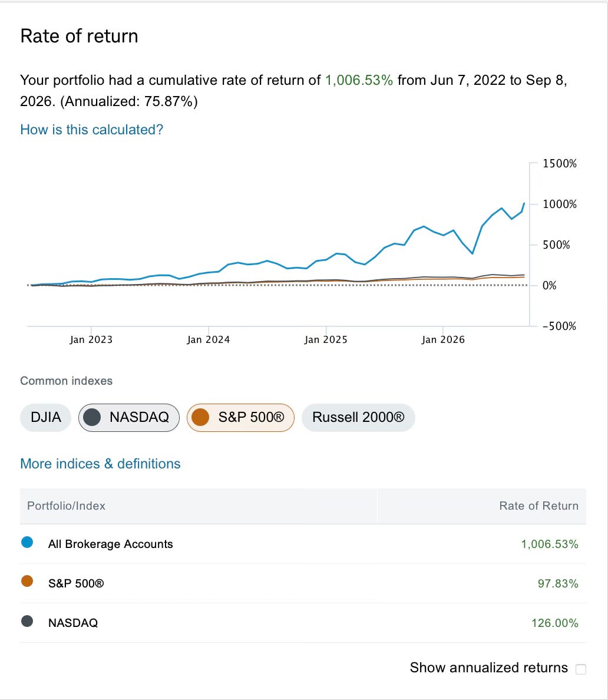Click the Jan 2023 axis label

click(91, 340)
